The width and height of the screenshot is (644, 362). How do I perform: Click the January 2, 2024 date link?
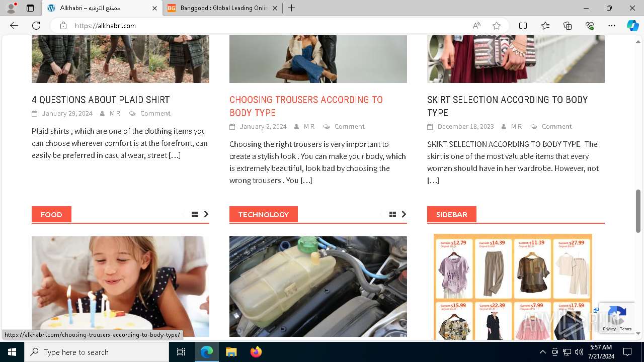[263, 127]
